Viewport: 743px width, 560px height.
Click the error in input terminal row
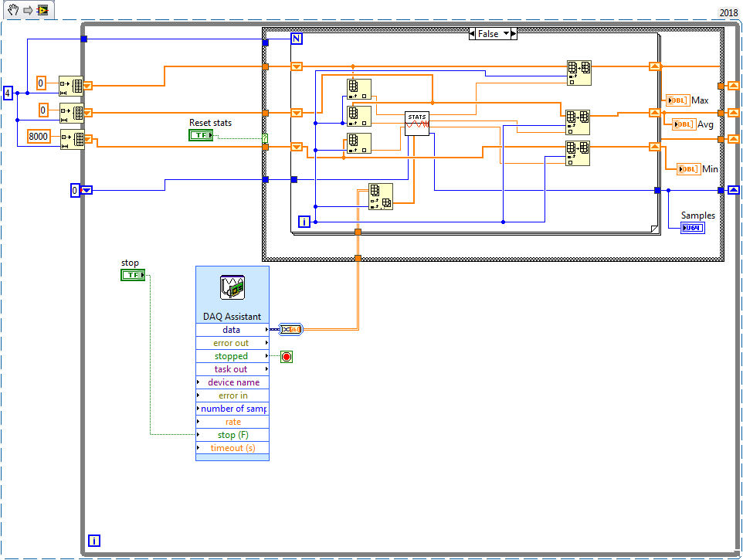[x=232, y=395]
